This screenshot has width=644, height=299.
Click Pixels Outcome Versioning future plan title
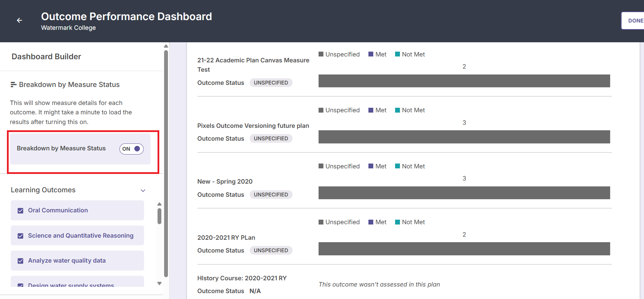pyautogui.click(x=253, y=126)
